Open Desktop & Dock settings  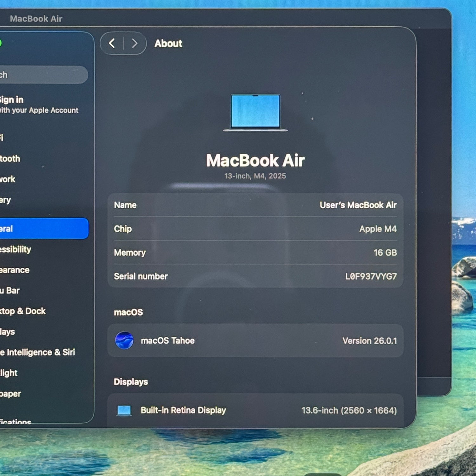23,311
